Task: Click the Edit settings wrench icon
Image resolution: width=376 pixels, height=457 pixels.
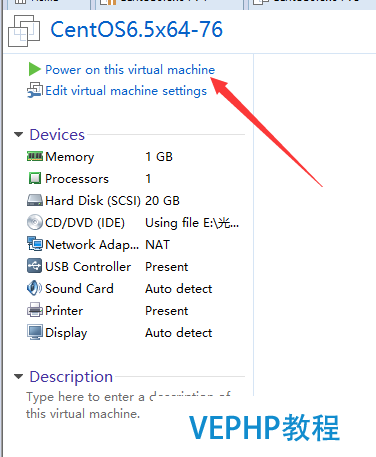Action: 35,90
